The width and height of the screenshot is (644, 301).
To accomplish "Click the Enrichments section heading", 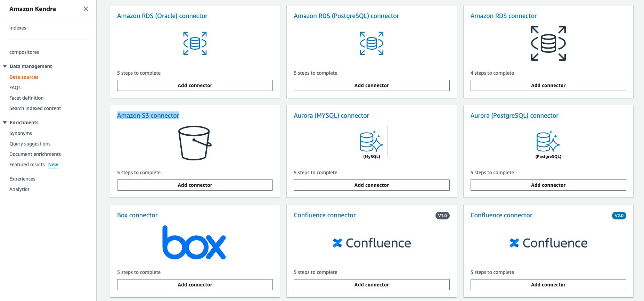I will 24,123.
